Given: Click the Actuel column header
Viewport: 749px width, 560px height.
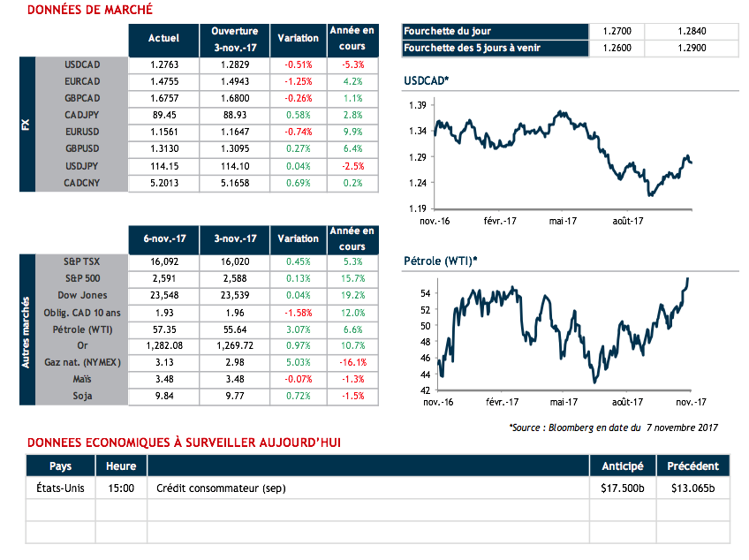Looking at the screenshot, I should (x=164, y=39).
